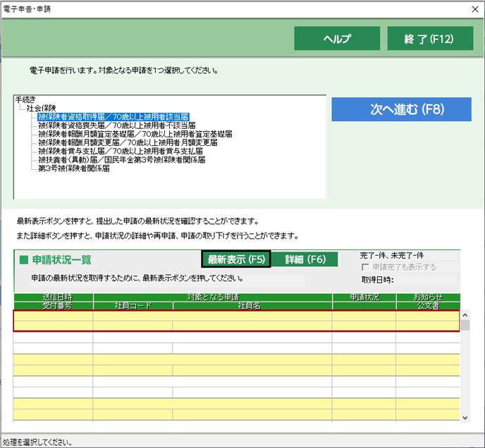Screen dimensions: 485x448
Task: Select 被保険者報酬月額変更届 tree item
Action: coord(128,142)
